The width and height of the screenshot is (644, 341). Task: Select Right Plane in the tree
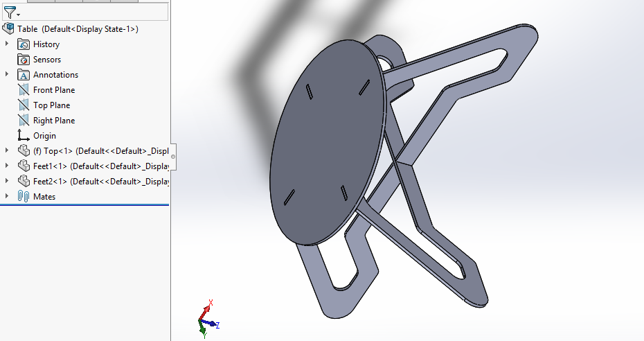point(54,121)
